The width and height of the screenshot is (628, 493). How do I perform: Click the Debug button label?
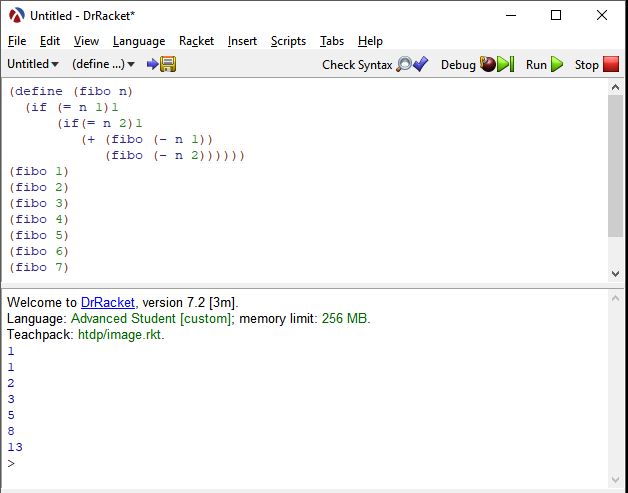[458, 64]
